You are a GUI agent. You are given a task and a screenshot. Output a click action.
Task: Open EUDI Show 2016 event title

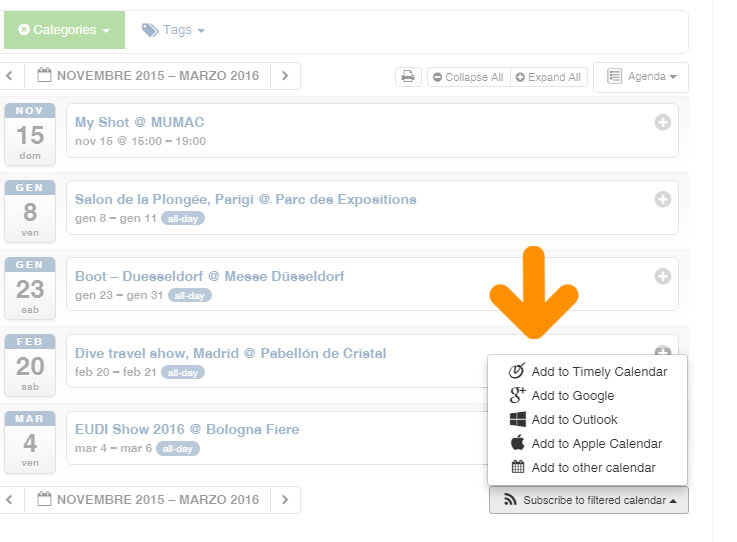click(x=187, y=429)
